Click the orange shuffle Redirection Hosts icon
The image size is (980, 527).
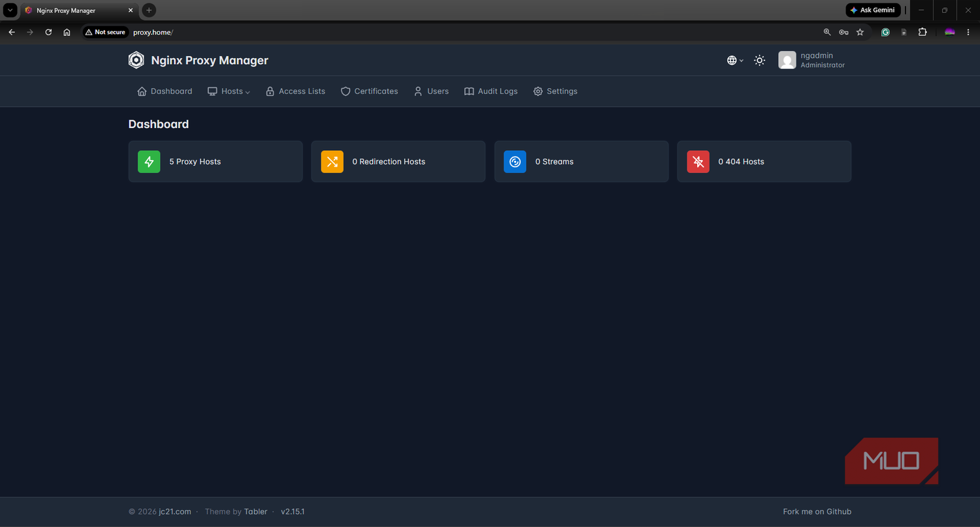[x=332, y=161]
